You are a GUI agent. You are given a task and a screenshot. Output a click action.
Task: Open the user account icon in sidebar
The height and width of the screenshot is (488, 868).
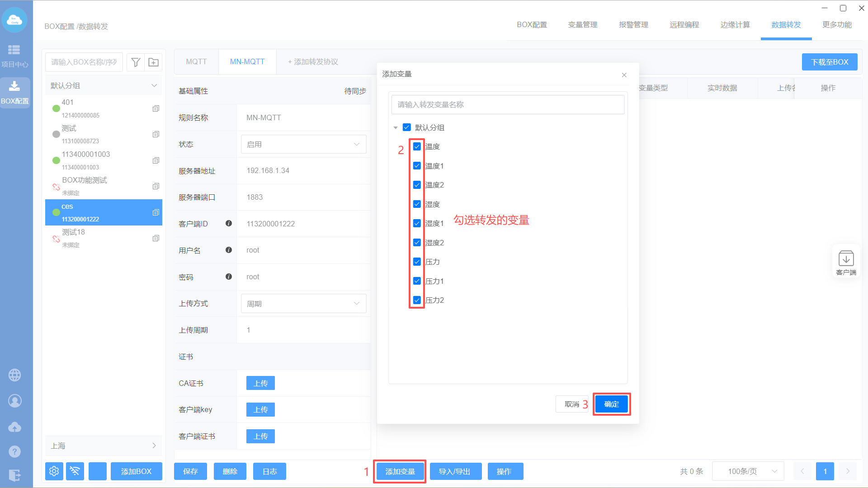pyautogui.click(x=14, y=401)
